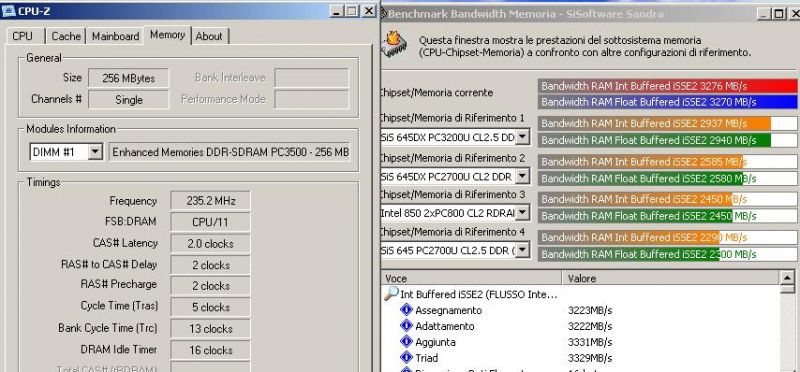The width and height of the screenshot is (800, 372).
Task: Switch to the CPU tab
Action: pyautogui.click(x=23, y=36)
